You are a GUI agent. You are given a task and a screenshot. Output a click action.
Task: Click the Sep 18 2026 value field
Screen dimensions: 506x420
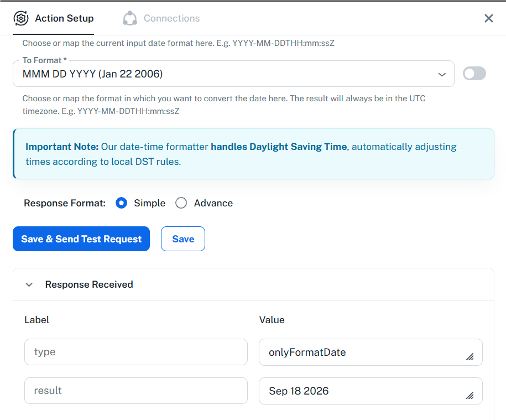click(371, 391)
